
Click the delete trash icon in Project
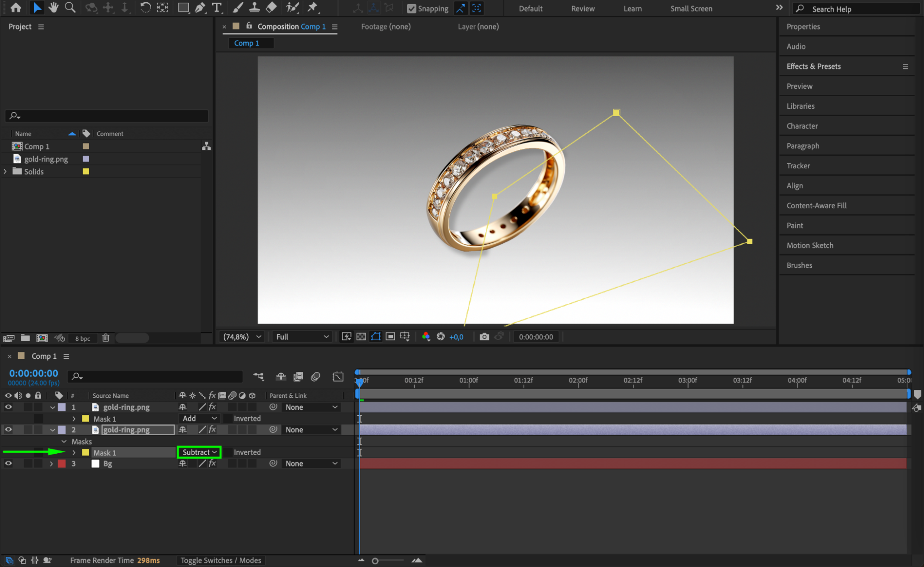(x=105, y=338)
